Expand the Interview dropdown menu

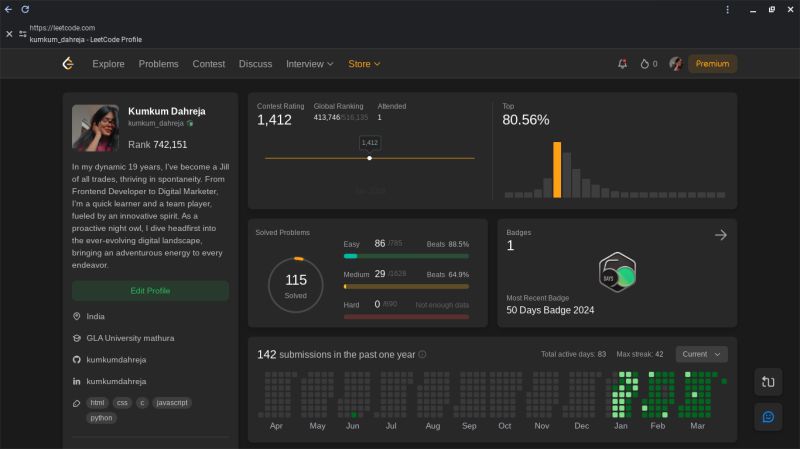point(309,64)
